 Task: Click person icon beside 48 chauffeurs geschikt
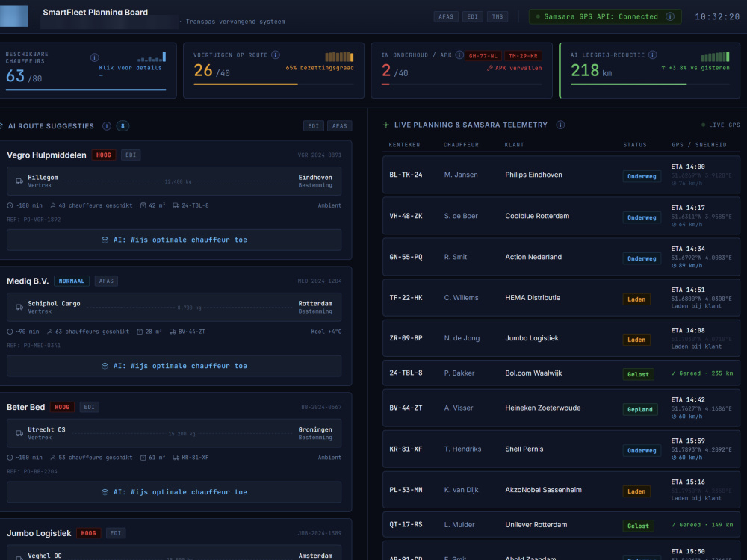(53, 206)
